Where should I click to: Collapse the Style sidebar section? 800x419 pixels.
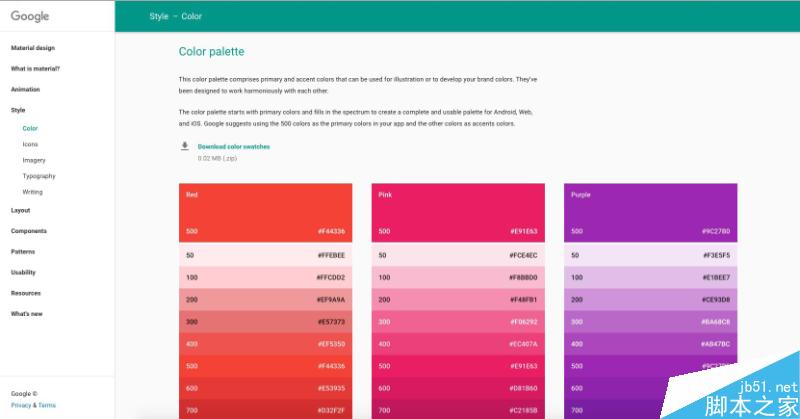(x=18, y=110)
